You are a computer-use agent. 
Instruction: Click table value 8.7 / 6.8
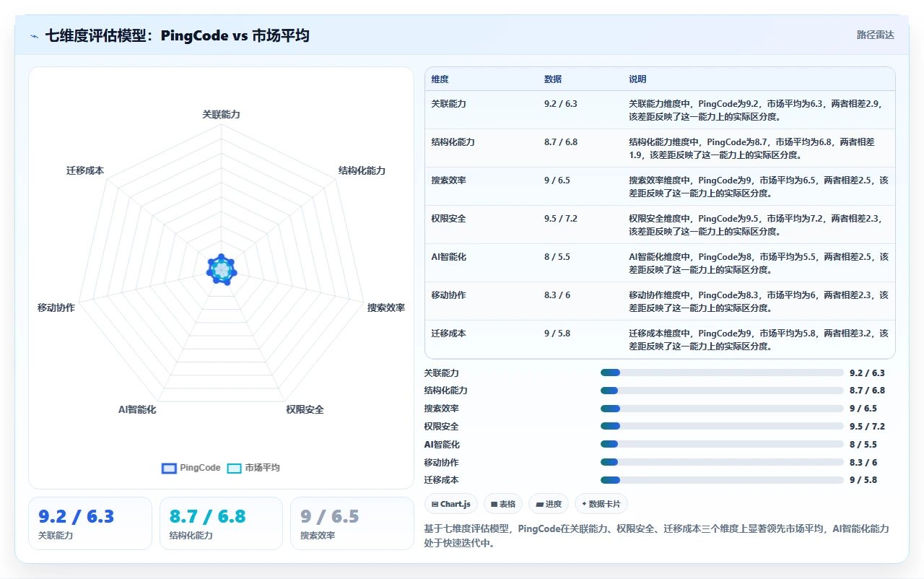[x=561, y=142]
